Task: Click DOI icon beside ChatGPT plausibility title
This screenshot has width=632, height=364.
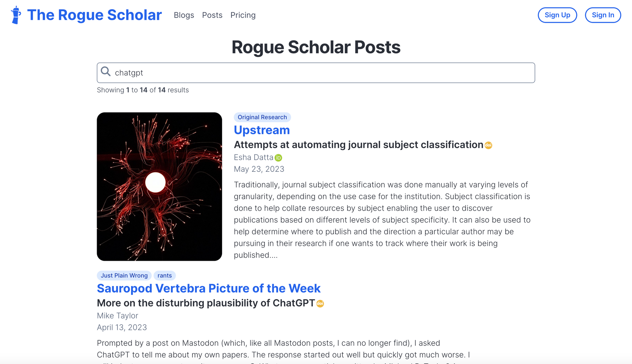Action: [320, 303]
